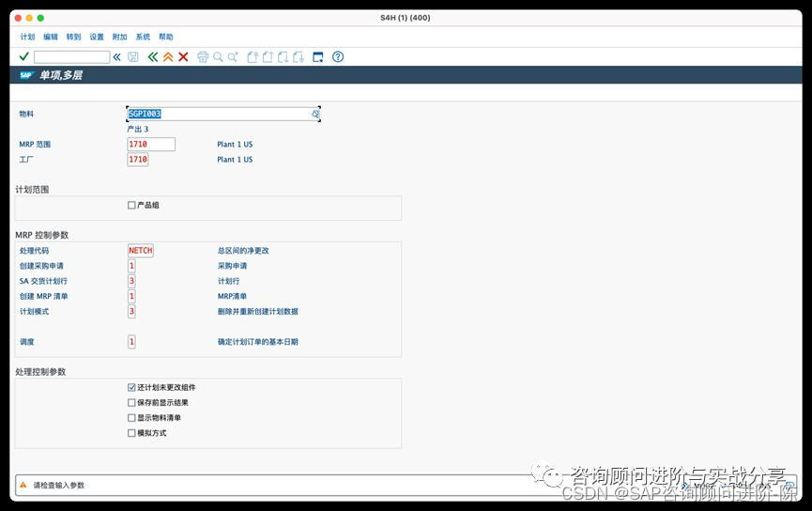812x511 pixels.
Task: Click the 确定计划订单的基本日期 description text
Action: coord(257,342)
